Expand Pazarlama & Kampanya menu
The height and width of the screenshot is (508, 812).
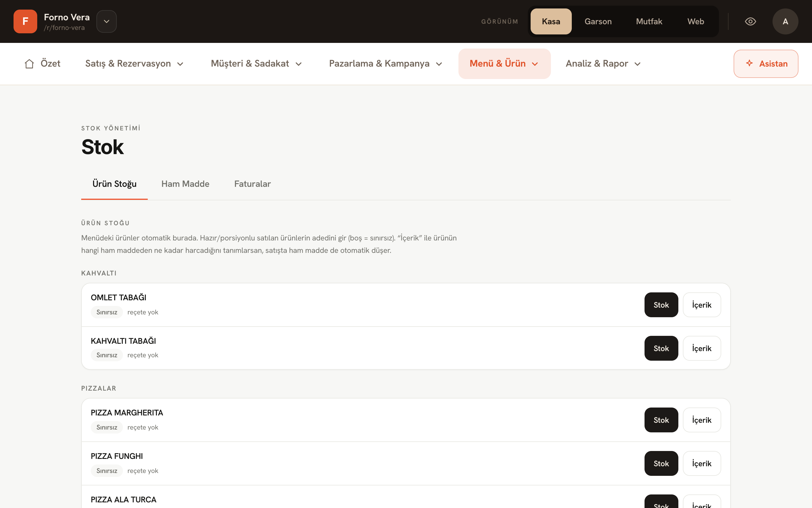(385, 63)
